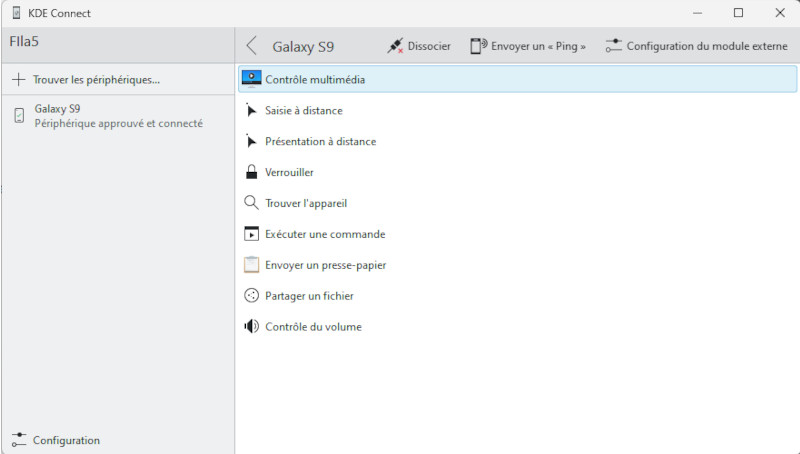Click the share icon for Partager un fichier
This screenshot has height=454, width=800.
[x=252, y=296]
